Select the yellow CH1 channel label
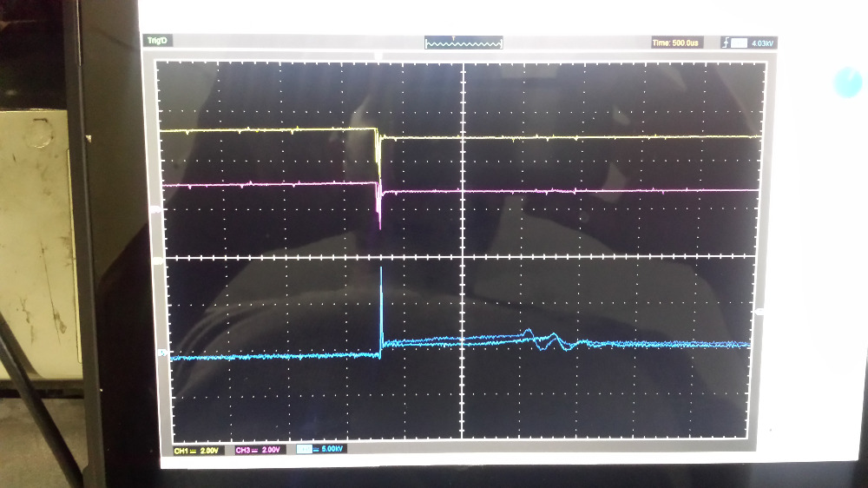 point(181,451)
